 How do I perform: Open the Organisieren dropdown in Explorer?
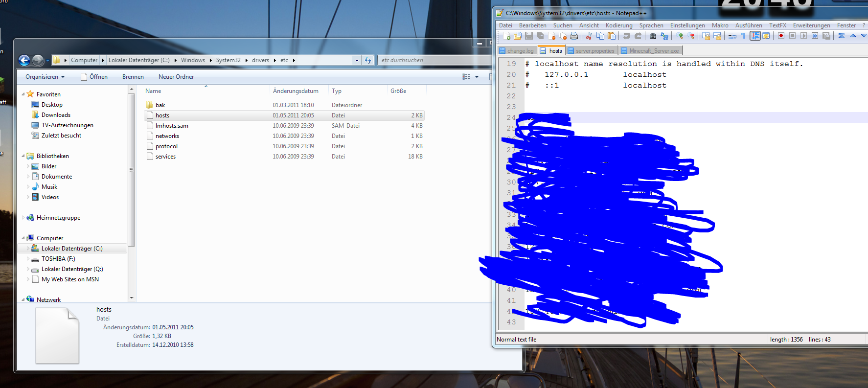[x=45, y=77]
